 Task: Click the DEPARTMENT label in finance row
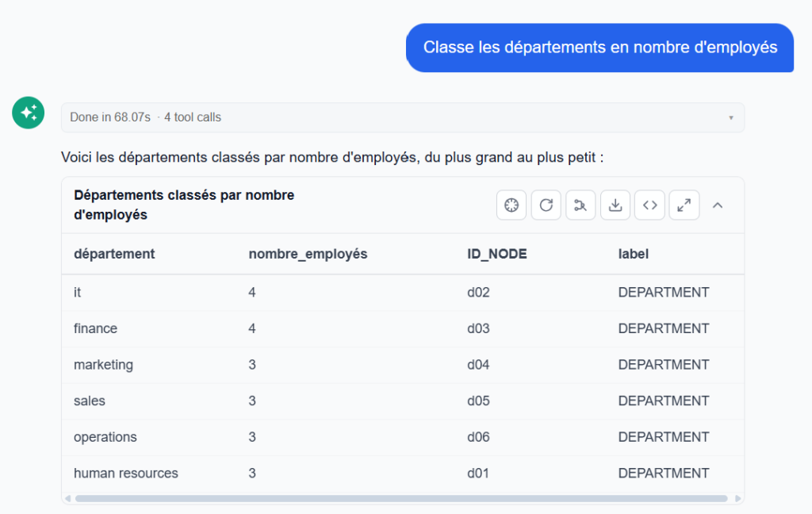coord(664,328)
